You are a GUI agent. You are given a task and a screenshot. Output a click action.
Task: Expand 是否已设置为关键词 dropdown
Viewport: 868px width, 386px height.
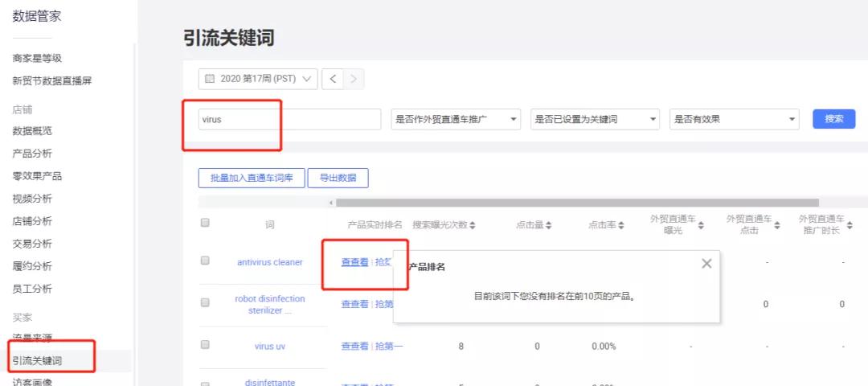point(595,119)
